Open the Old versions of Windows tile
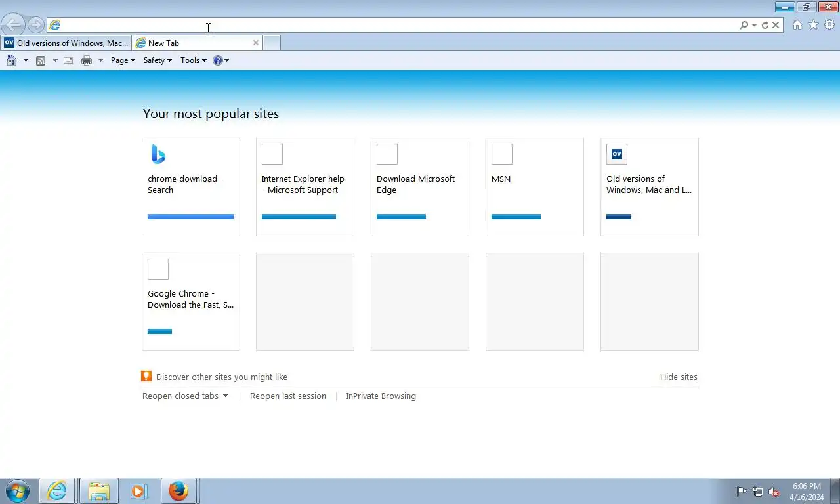Viewport: 840px width, 504px height. (x=650, y=187)
